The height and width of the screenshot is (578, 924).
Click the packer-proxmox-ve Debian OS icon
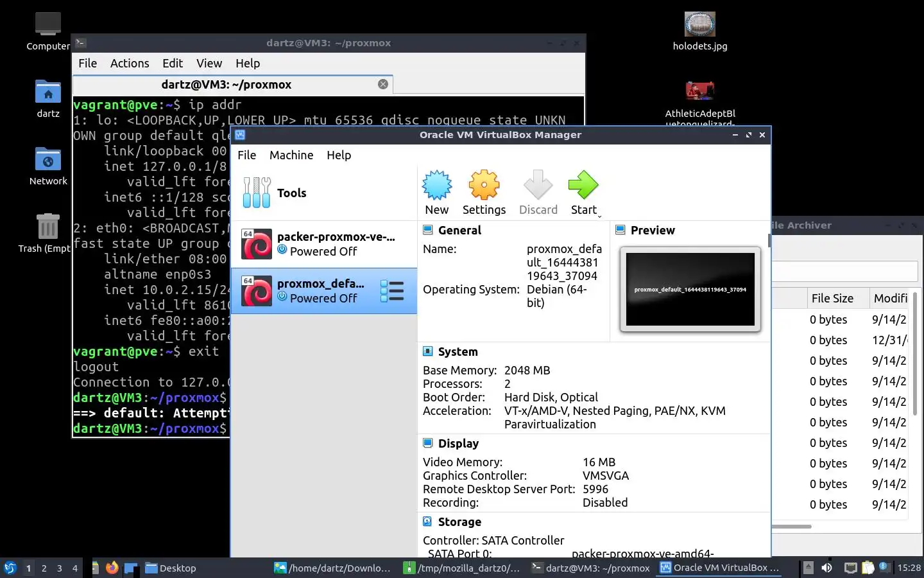[257, 245]
